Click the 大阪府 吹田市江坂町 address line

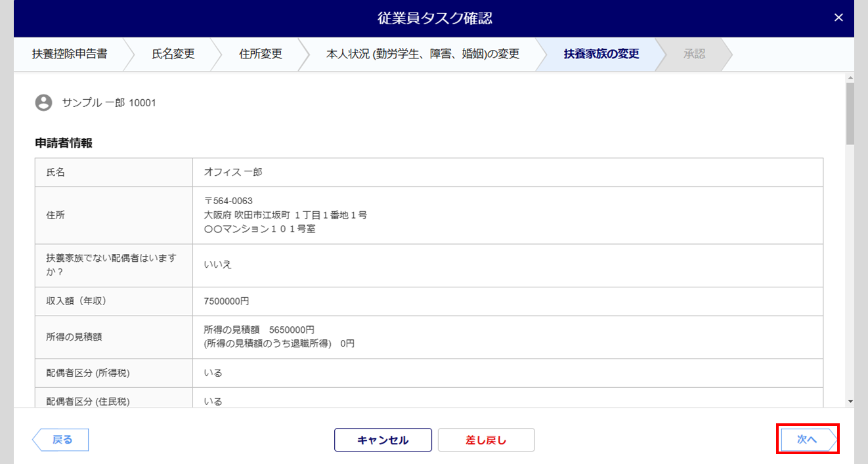[x=286, y=215]
